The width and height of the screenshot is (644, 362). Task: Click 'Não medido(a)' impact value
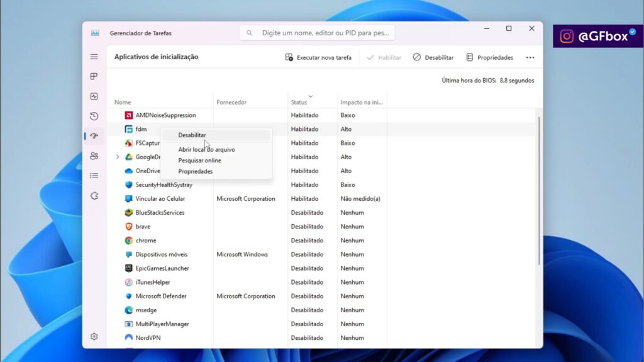click(x=360, y=199)
